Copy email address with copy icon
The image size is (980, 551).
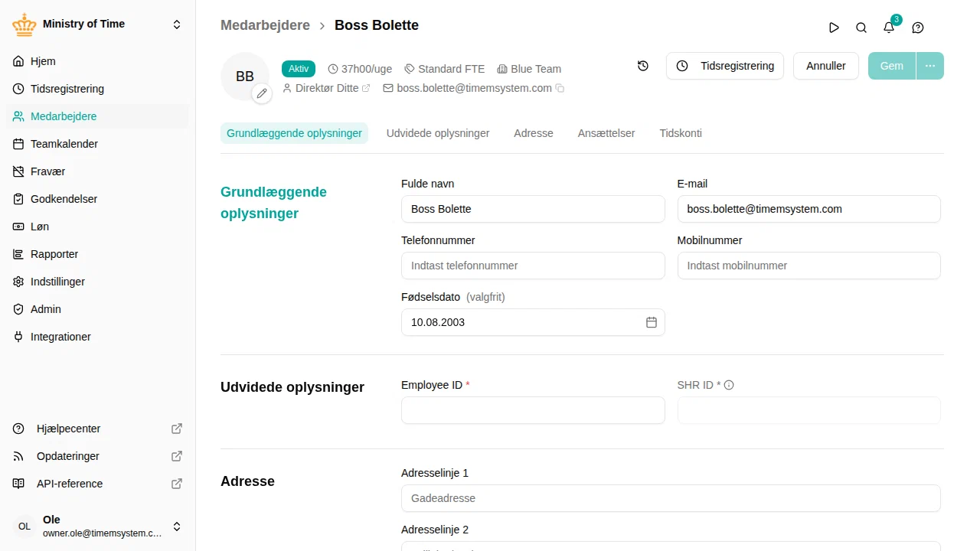coord(560,89)
